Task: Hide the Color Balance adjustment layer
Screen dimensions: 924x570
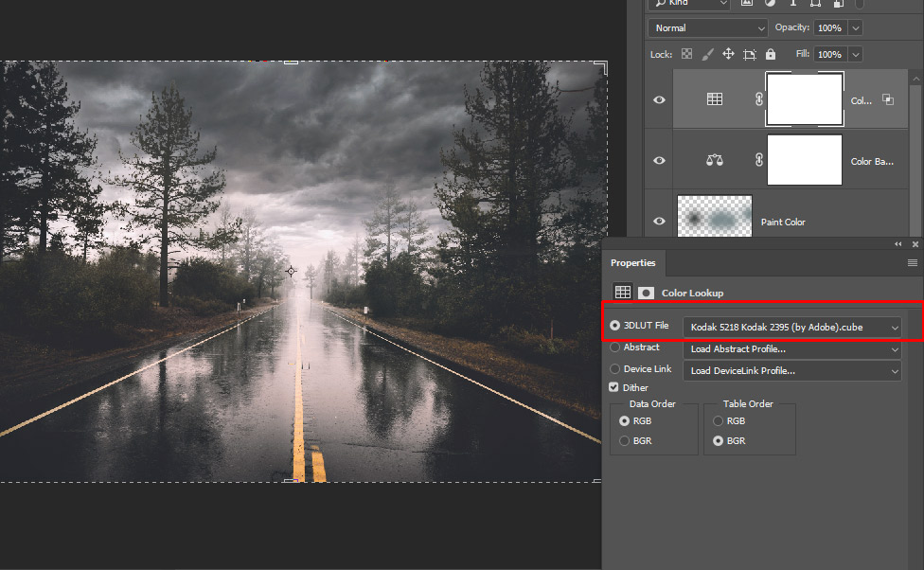Action: (x=659, y=161)
